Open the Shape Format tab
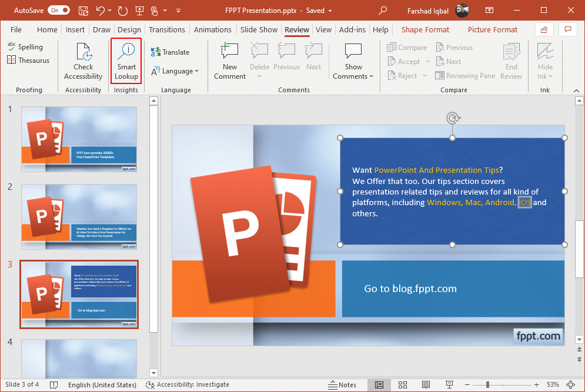This screenshot has height=392, width=585. [425, 30]
